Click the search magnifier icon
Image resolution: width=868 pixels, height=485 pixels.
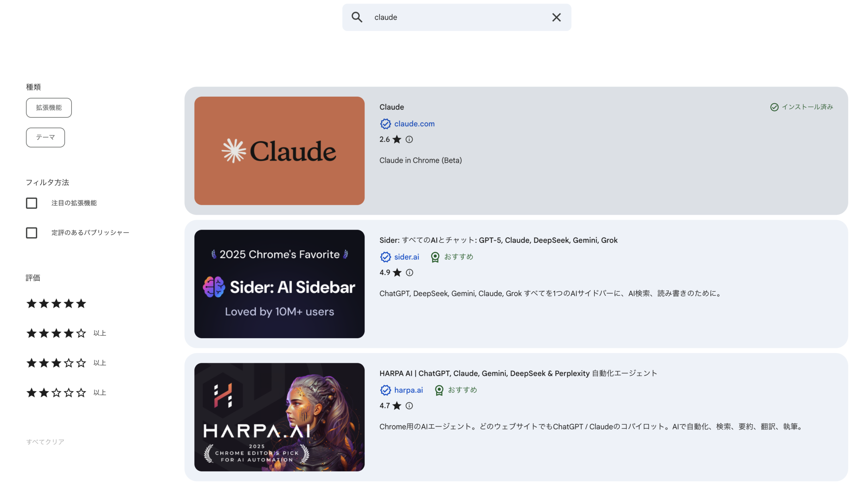[x=356, y=17]
